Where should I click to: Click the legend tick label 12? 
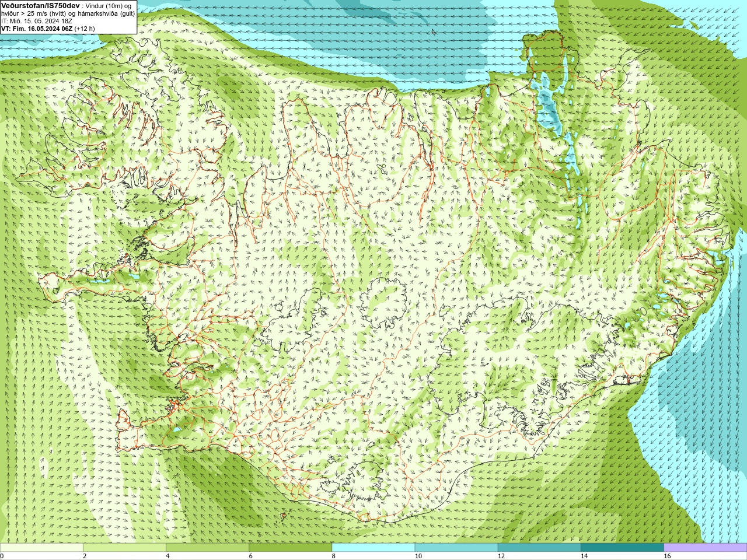(501, 556)
